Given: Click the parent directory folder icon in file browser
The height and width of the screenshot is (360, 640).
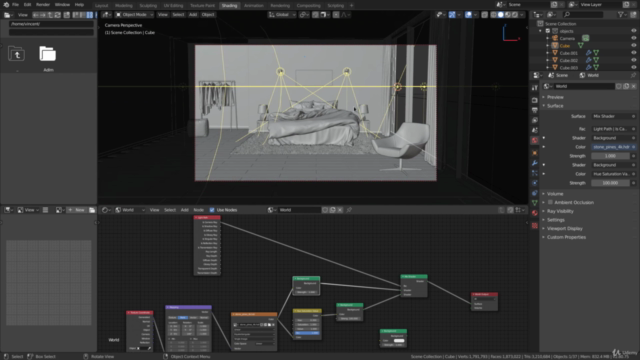Looking at the screenshot, I should (16, 54).
